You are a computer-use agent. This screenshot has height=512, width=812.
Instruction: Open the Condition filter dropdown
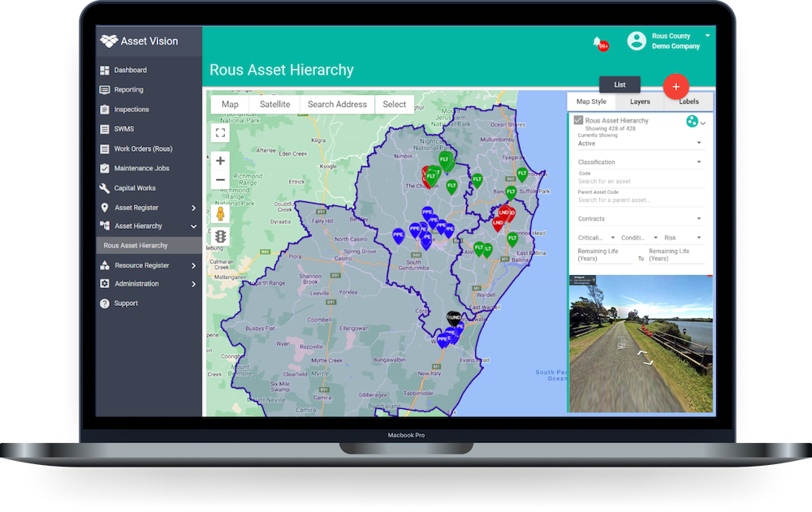[640, 238]
